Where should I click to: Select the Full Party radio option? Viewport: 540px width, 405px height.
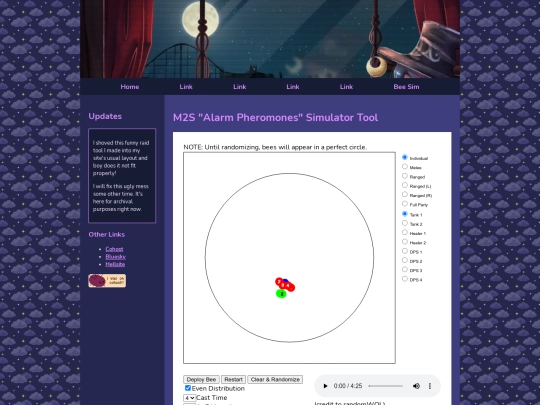(405, 204)
